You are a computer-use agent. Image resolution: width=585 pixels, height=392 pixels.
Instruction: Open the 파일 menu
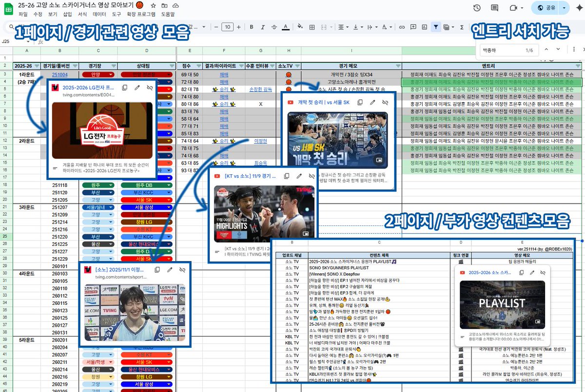23,15
